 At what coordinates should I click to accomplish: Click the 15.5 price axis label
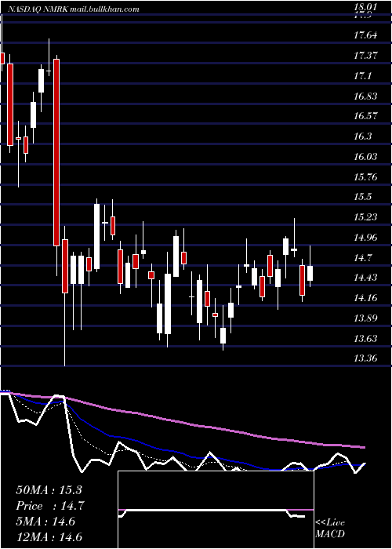pos(363,197)
